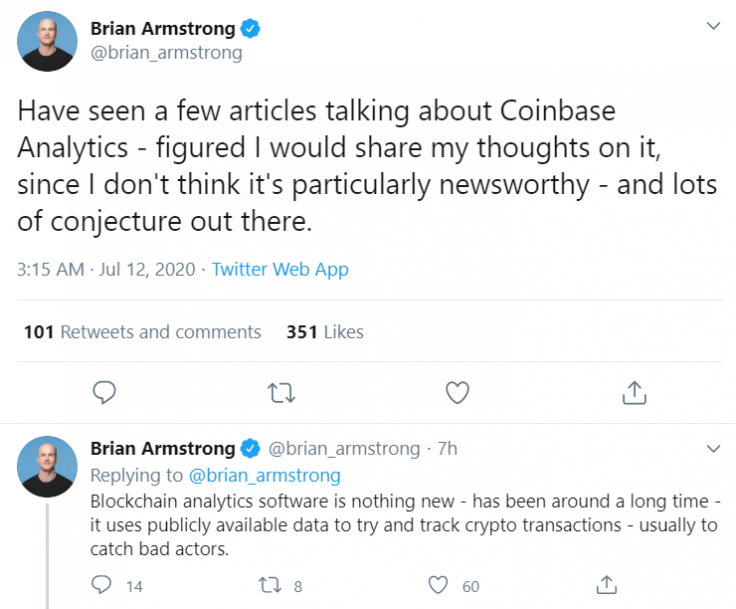Like the reply with 60 likes
This screenshot has height=609, width=736.
[437, 584]
